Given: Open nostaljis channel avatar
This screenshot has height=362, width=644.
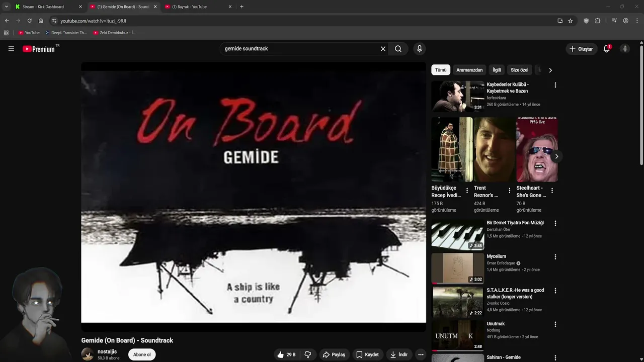Looking at the screenshot, I should pyautogui.click(x=88, y=354).
